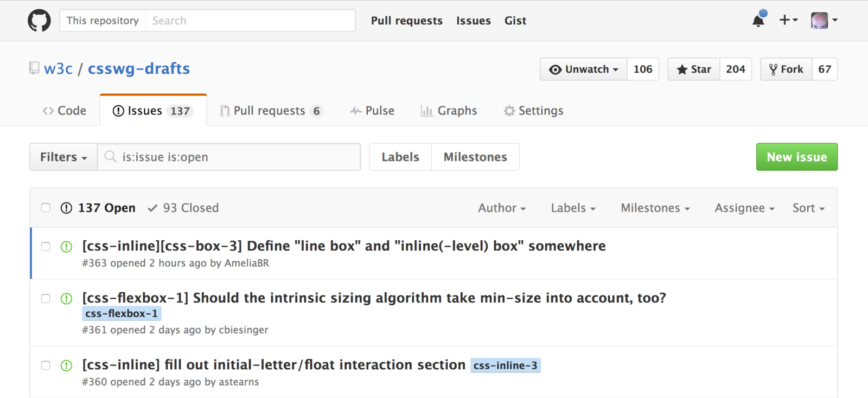Screen dimensions: 868x398
Task: Open the Pull requests tab
Action: click(x=270, y=111)
